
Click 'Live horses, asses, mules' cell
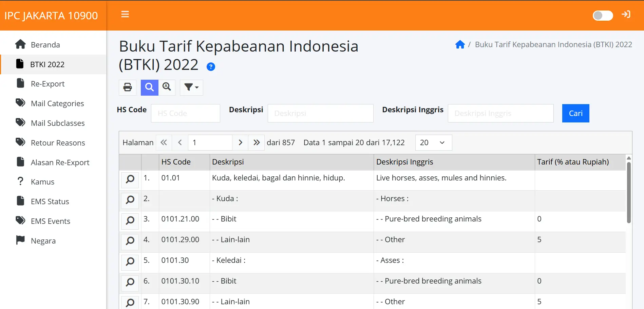click(454, 180)
